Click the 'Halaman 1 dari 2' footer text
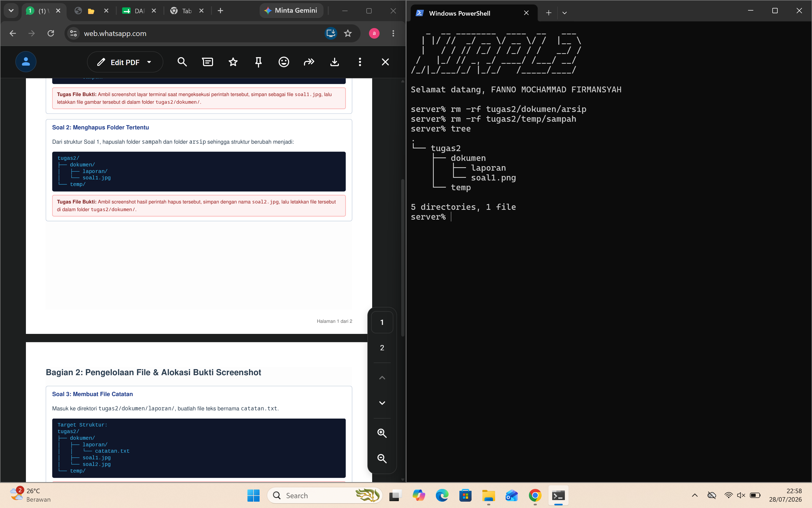This screenshot has width=812, height=508. pos(334,321)
